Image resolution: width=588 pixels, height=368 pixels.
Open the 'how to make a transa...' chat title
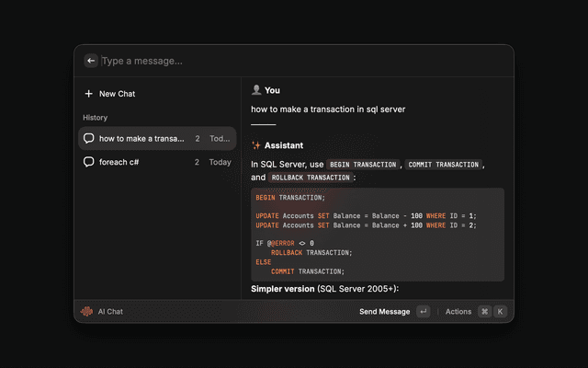[141, 139]
